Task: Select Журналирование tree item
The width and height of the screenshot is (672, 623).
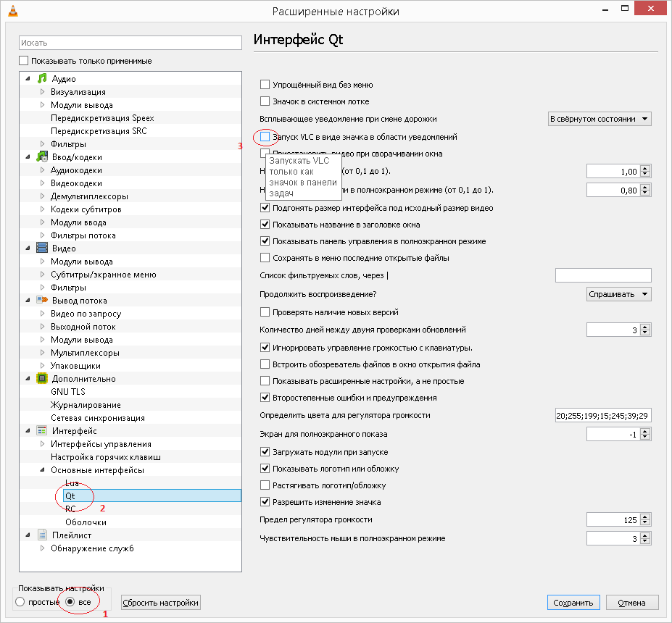Action: (86, 405)
